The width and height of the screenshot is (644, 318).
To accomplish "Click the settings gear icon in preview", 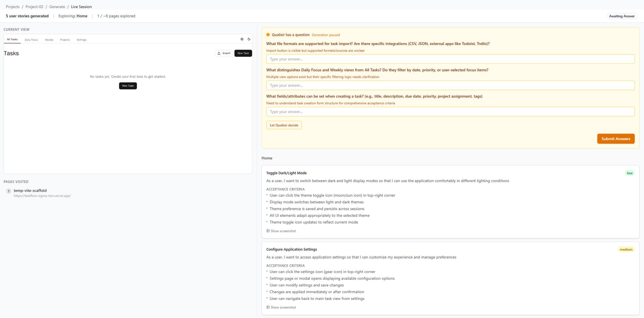I will pyautogui.click(x=242, y=39).
